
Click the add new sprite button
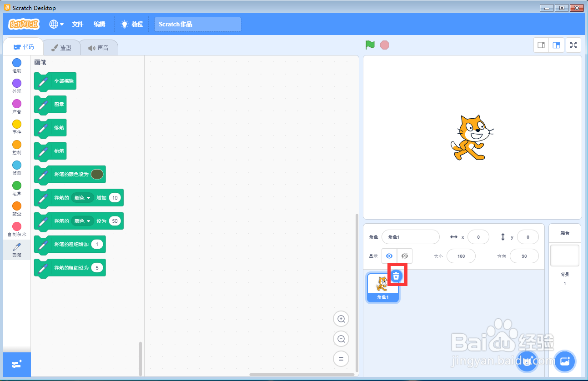click(x=527, y=361)
